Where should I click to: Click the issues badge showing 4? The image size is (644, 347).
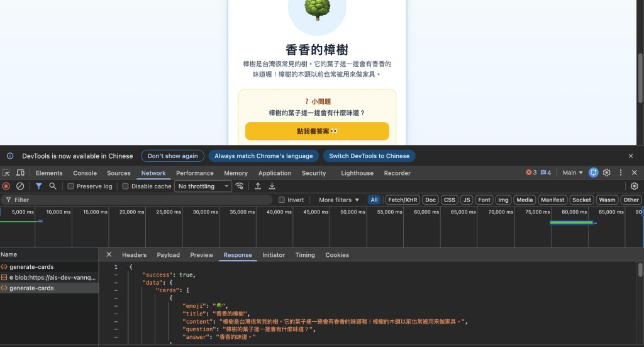pyautogui.click(x=546, y=173)
